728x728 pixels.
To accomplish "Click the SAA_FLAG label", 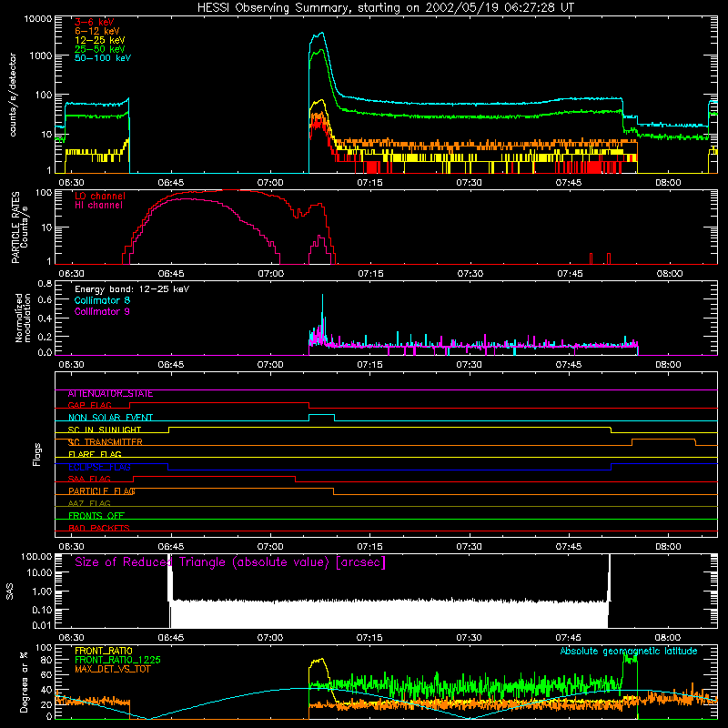I will coord(89,479).
